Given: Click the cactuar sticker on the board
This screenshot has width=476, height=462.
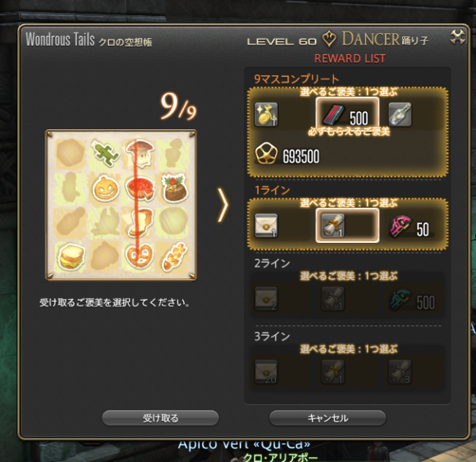Looking at the screenshot, I should [x=105, y=152].
